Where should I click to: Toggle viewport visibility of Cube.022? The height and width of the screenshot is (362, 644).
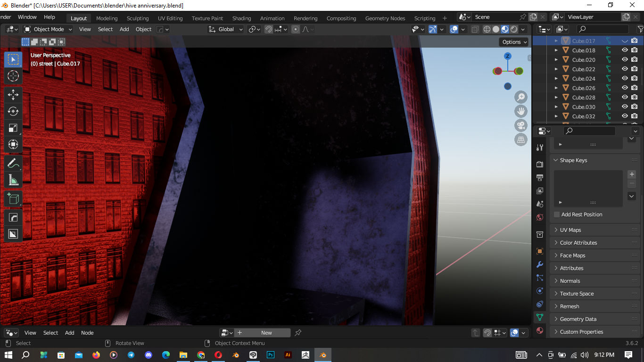point(625,69)
